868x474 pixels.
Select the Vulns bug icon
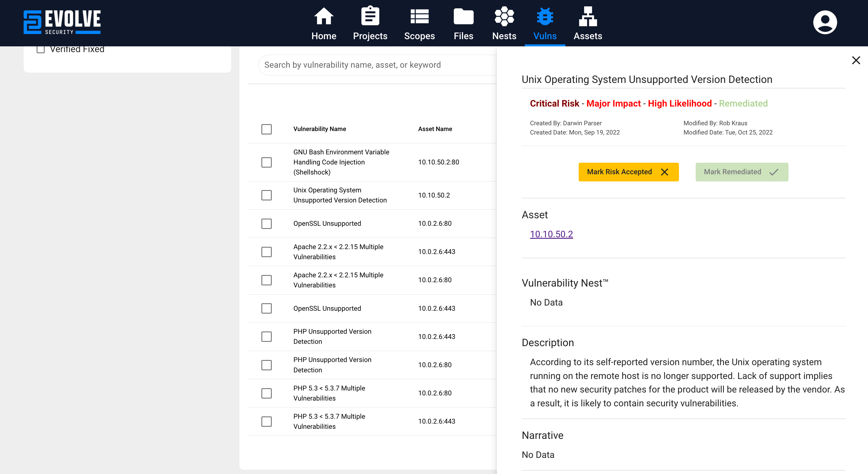coord(545,16)
